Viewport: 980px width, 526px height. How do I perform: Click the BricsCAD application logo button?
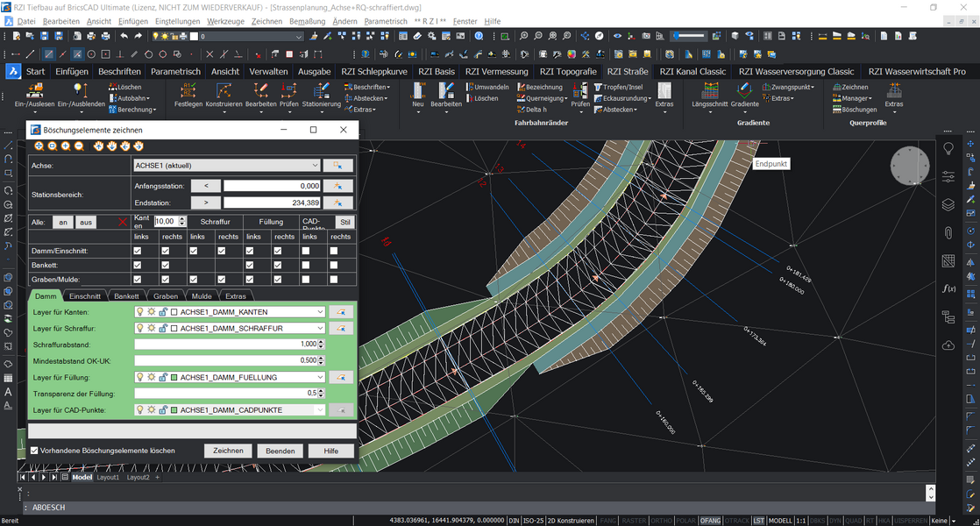tap(12, 71)
